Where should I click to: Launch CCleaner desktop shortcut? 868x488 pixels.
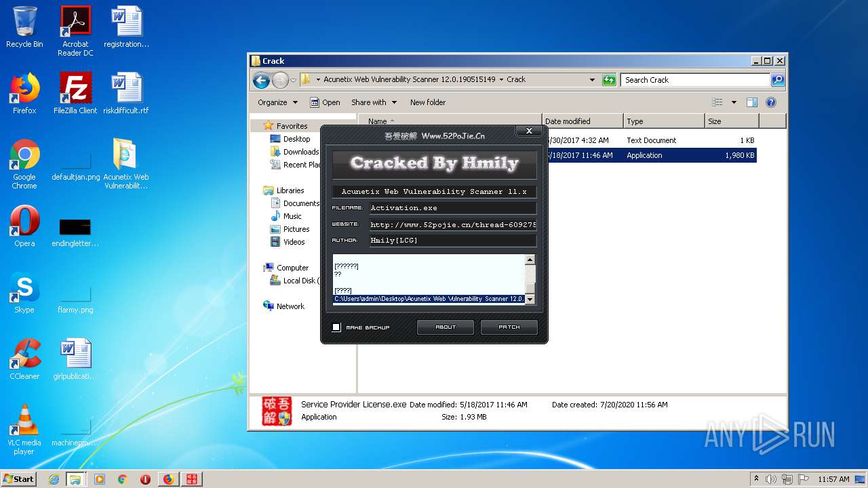click(x=24, y=359)
